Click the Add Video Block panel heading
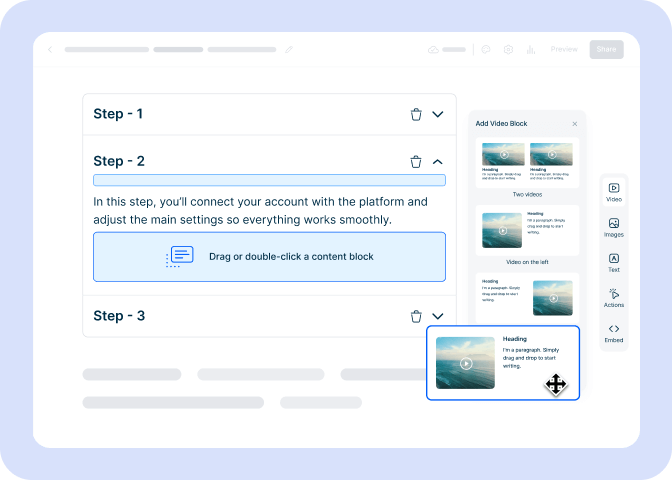Viewport: 672px width, 480px height. point(501,123)
